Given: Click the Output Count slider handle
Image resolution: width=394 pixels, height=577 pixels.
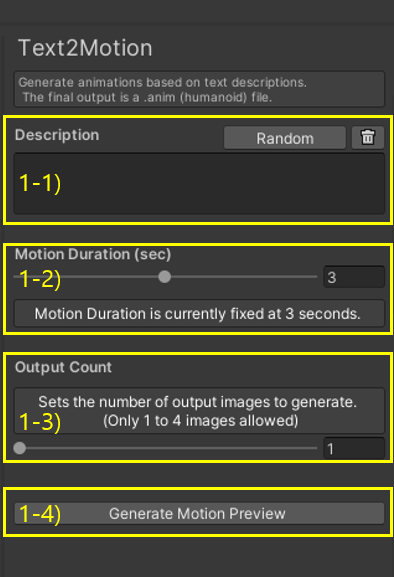Looking at the screenshot, I should 19,448.
